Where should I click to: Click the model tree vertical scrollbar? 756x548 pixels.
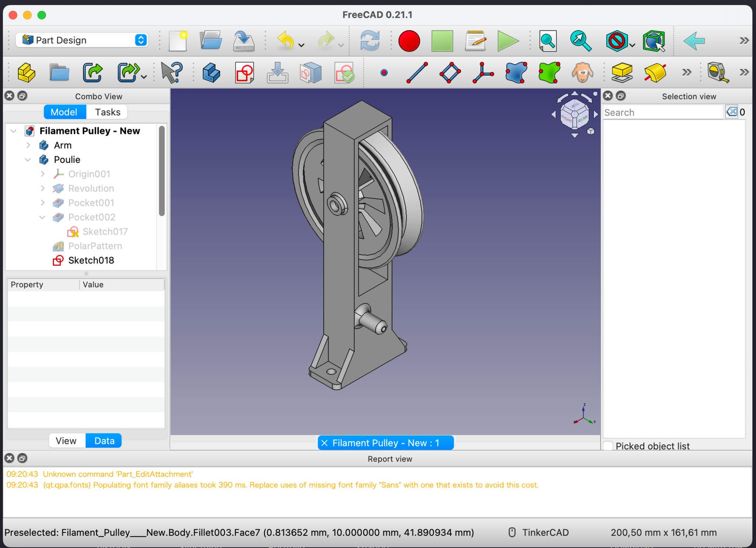(162, 171)
